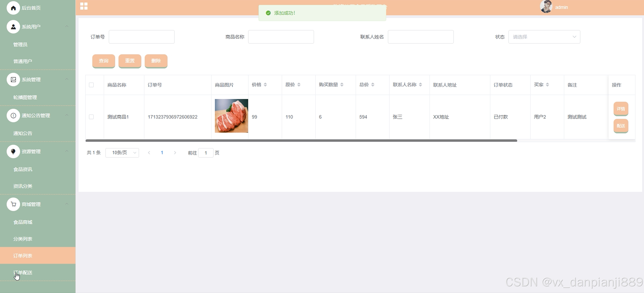Sort by 总价 column arrows
Screen dimensions: 644x293
pos(373,85)
